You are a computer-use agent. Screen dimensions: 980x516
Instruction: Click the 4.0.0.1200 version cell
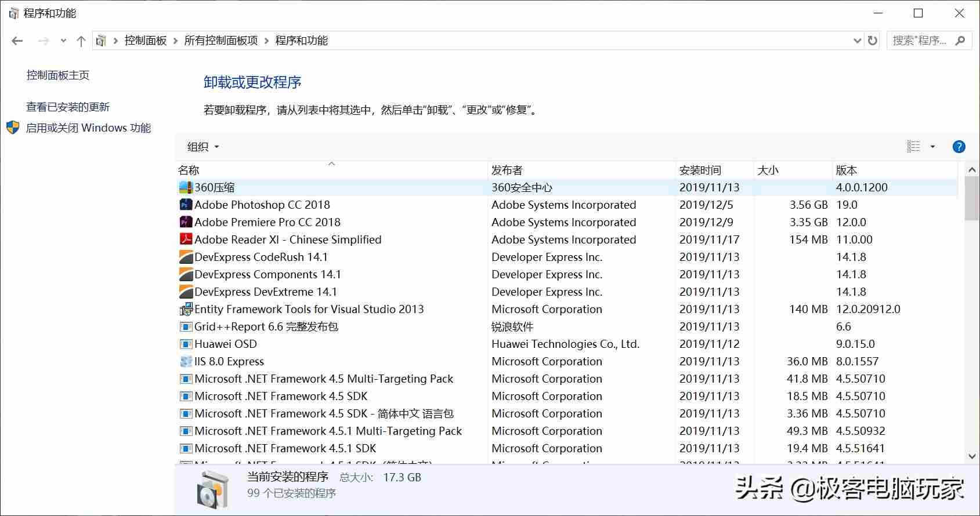(862, 187)
